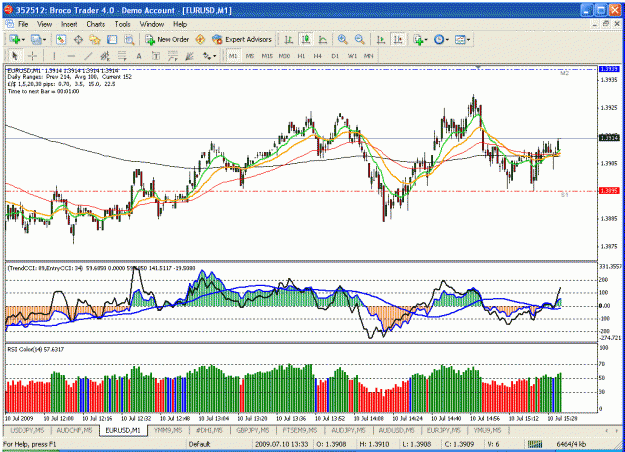625x452 pixels.
Task: Switch to the GBPJPY,M5 chart tab
Action: point(253,430)
